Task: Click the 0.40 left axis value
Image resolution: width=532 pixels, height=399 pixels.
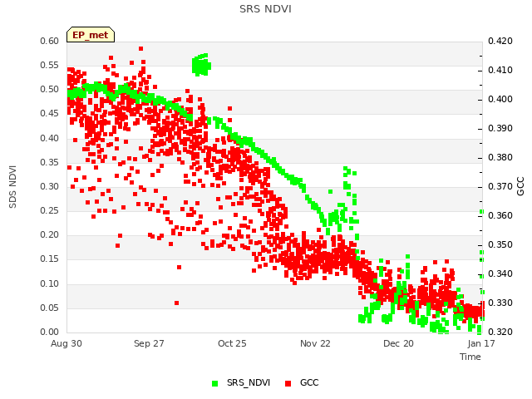Action: 50,138
